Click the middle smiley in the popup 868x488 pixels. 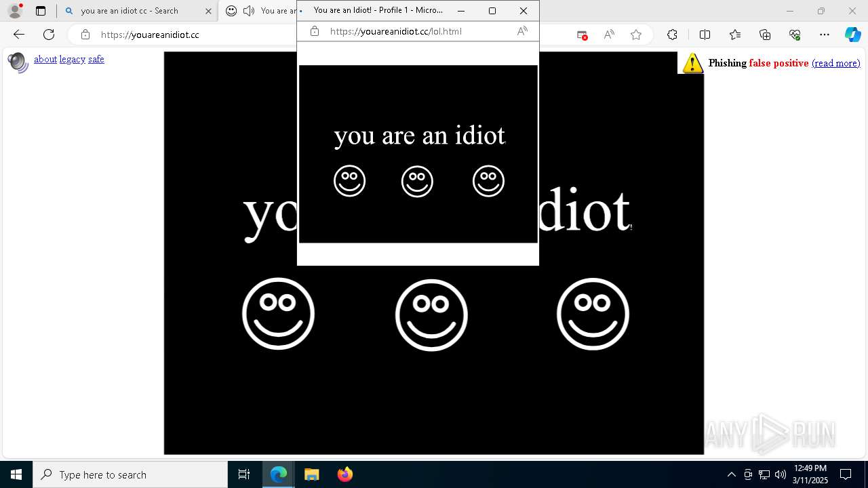click(417, 182)
